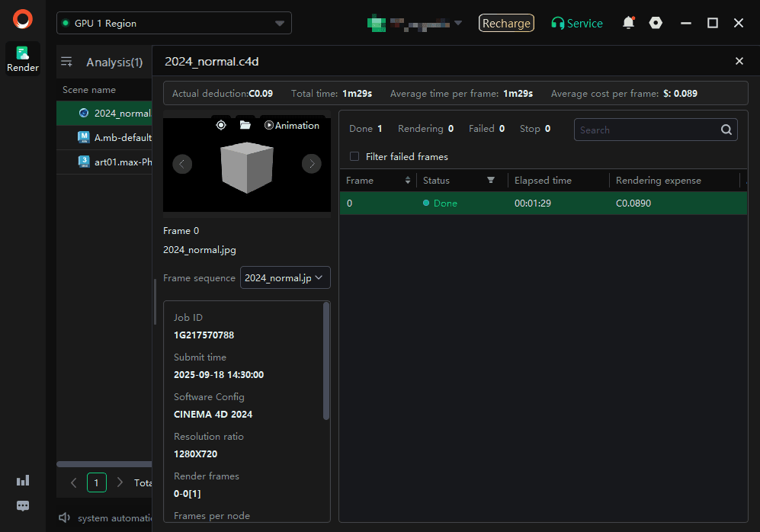The height and width of the screenshot is (532, 760).
Task: Play the Animation preview
Action: [292, 125]
